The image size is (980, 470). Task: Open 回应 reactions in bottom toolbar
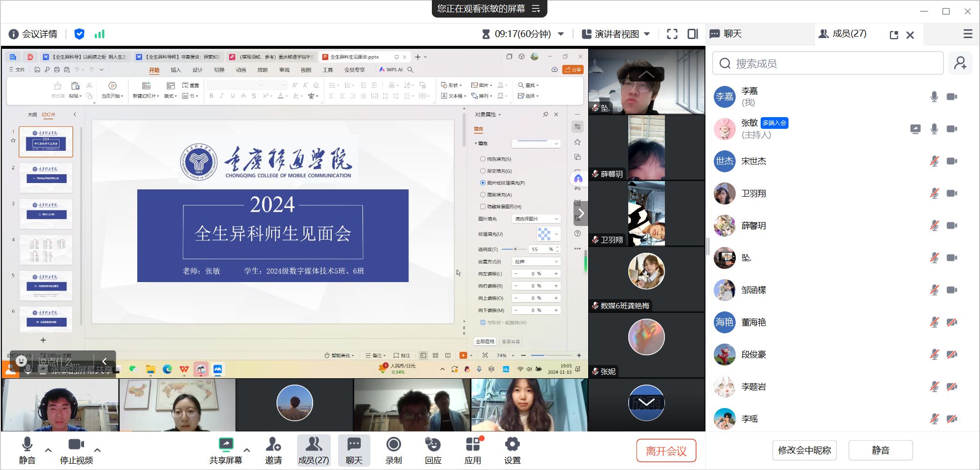coord(433,450)
